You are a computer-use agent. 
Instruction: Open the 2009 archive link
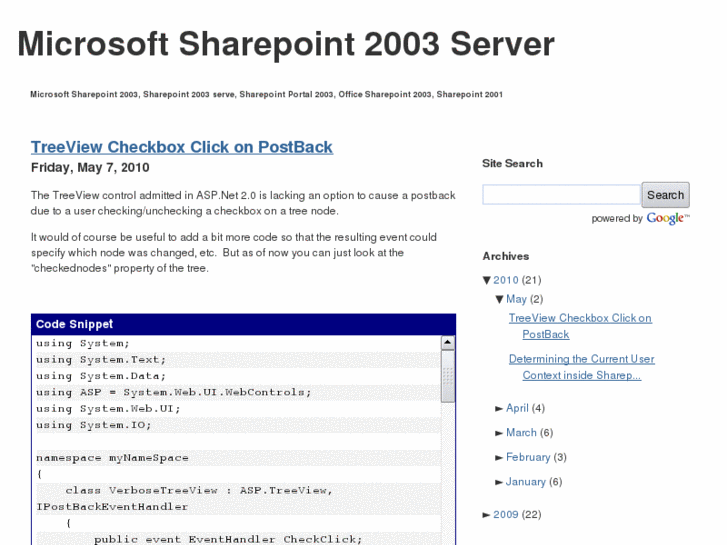(x=505, y=514)
